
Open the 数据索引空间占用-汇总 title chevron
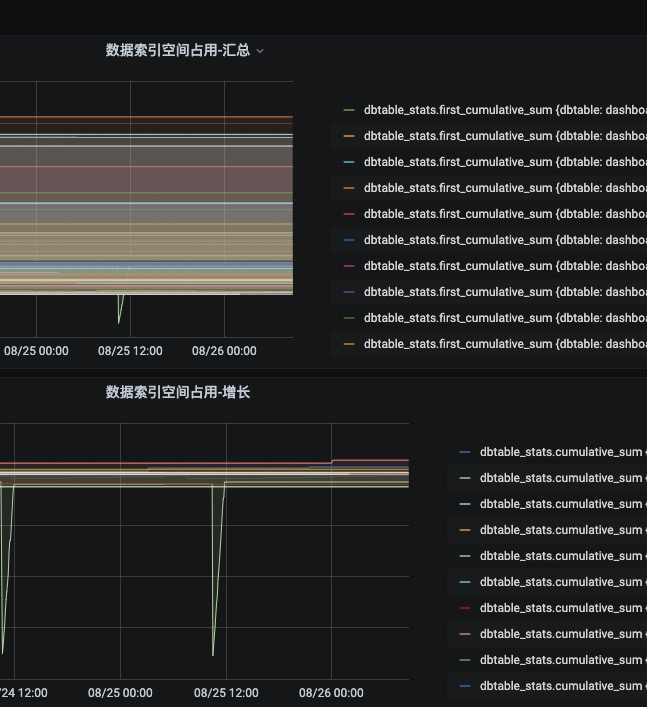click(260, 51)
